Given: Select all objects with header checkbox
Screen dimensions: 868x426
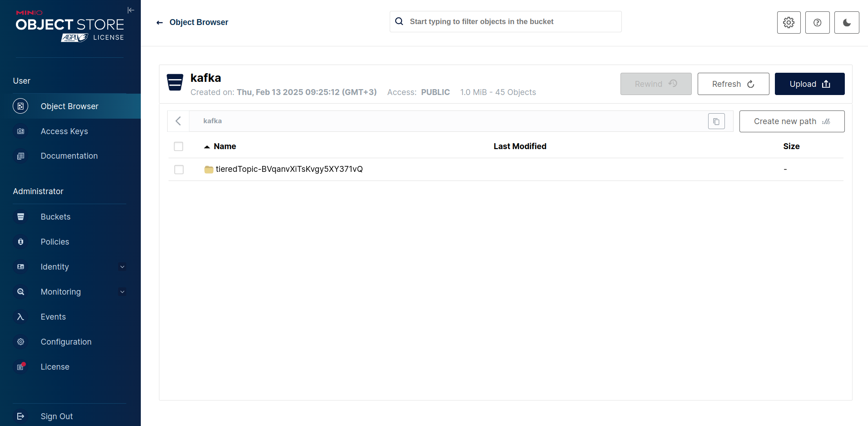Looking at the screenshot, I should point(179,146).
